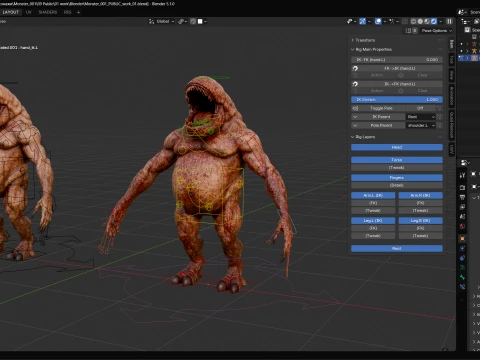
Task: Switch to the LAYOUT workspace tab
Action: 11,12
